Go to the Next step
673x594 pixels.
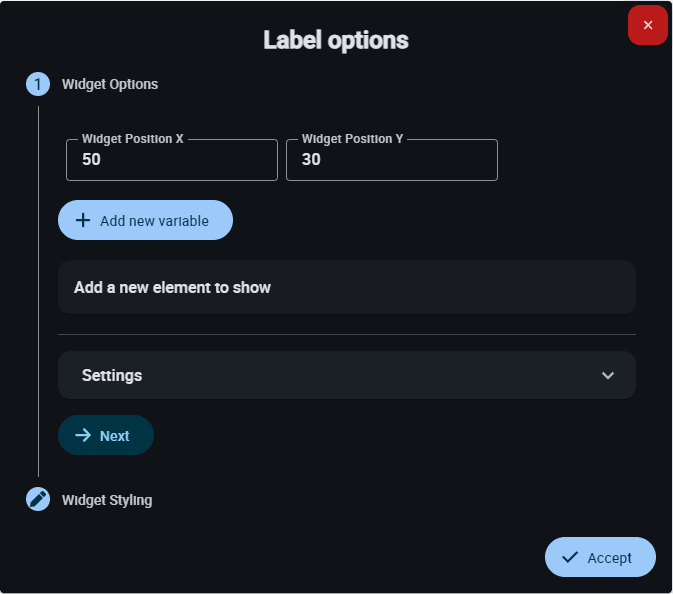click(x=106, y=436)
